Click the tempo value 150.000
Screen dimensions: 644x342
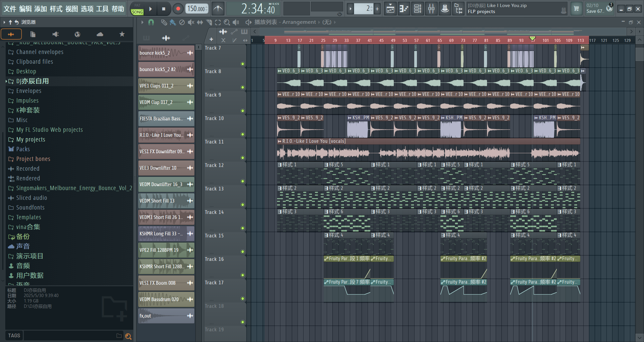coord(197,9)
